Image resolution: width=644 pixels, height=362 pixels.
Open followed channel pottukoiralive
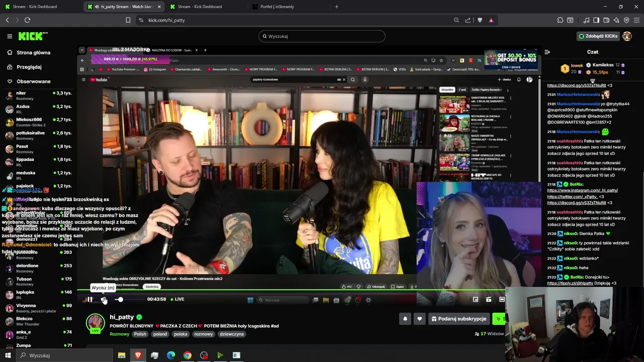[39, 135]
